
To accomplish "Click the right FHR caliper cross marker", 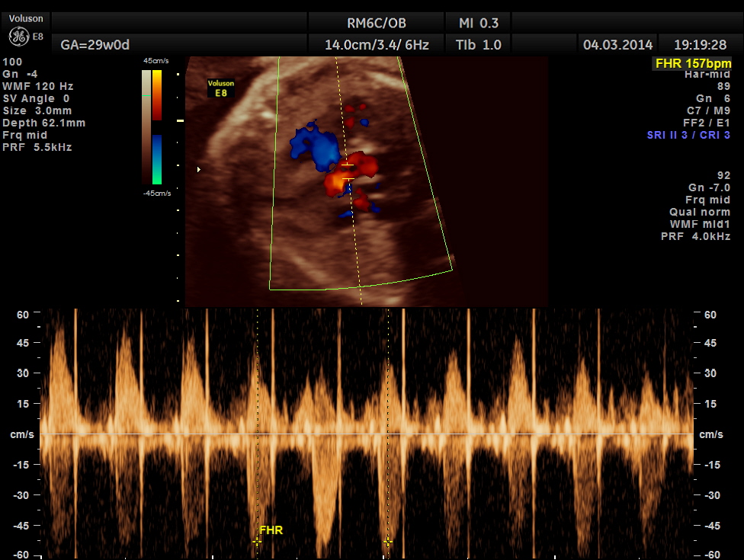I will (388, 542).
